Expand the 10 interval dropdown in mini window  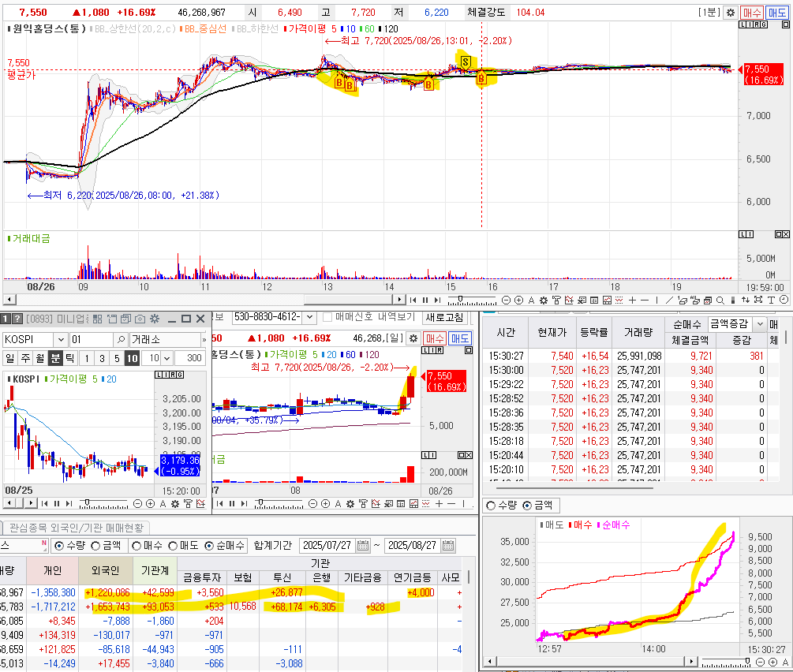pyautogui.click(x=166, y=358)
